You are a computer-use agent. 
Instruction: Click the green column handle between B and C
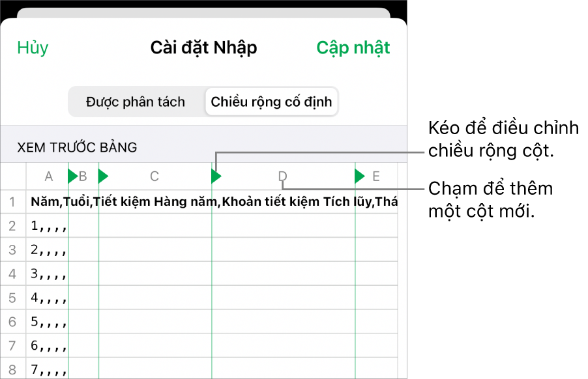103,176
